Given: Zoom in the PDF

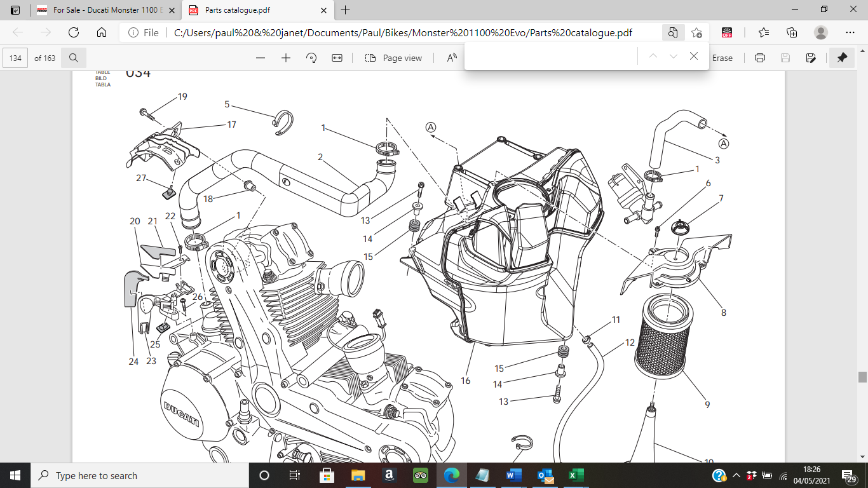Looking at the screenshot, I should tap(286, 58).
